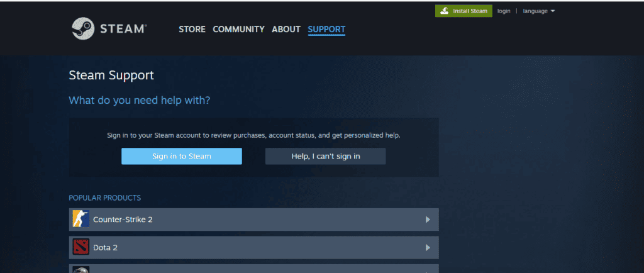Screen dimensions: 644x273
Task: Open Counter-Strike 2 support entry
Action: [254, 220]
